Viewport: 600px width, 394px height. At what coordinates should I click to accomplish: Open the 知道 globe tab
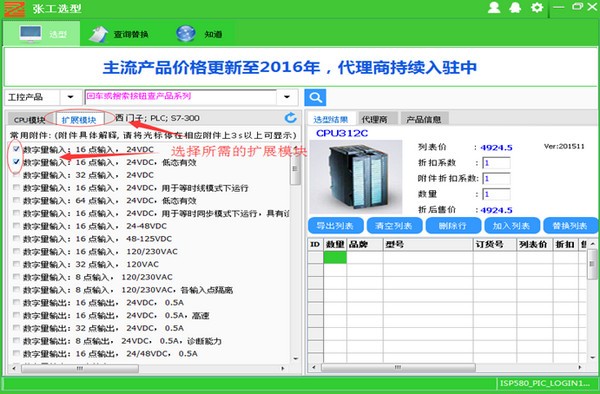pyautogui.click(x=200, y=34)
